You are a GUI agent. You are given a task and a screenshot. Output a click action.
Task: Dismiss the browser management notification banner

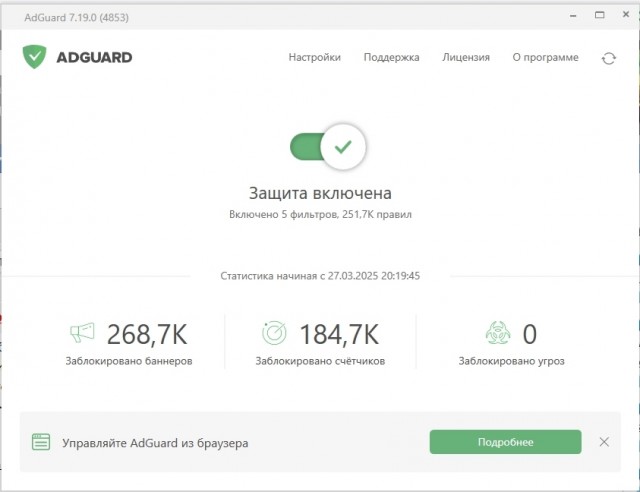click(604, 442)
